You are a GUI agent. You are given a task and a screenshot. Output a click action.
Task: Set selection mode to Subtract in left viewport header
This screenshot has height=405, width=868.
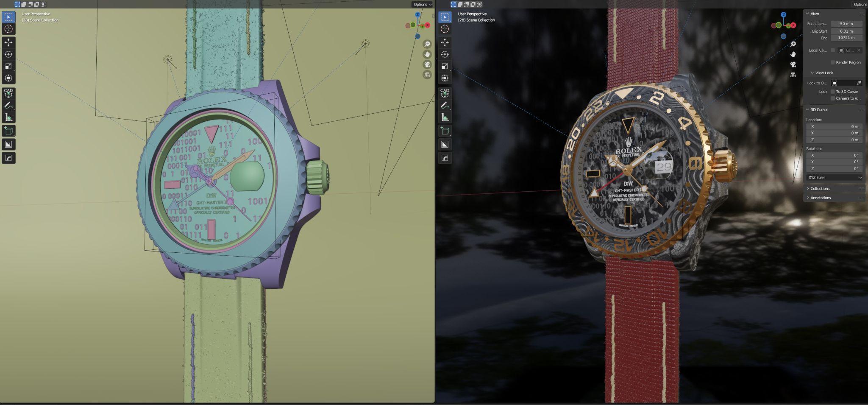point(30,4)
